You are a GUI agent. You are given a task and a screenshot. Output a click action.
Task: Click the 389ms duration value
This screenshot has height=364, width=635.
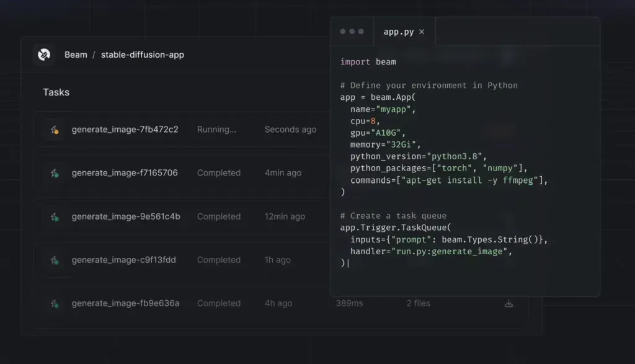tap(348, 303)
